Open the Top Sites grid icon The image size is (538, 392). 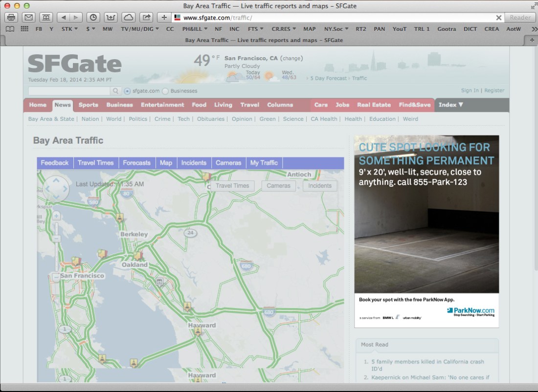(x=24, y=29)
